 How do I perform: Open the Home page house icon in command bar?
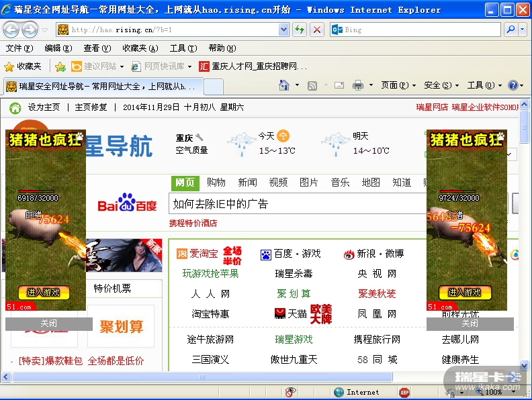tap(284, 85)
